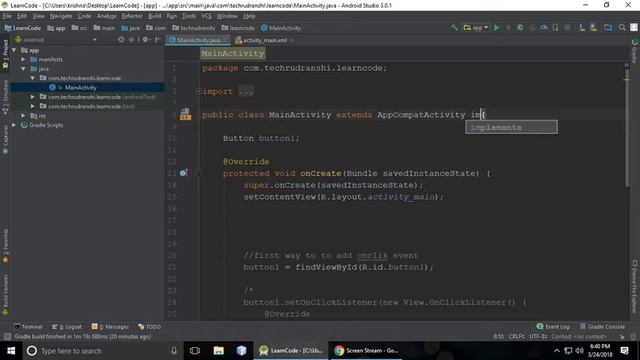Image resolution: width=640 pixels, height=360 pixels.
Task: Run the app with green play button
Action: coord(497,28)
